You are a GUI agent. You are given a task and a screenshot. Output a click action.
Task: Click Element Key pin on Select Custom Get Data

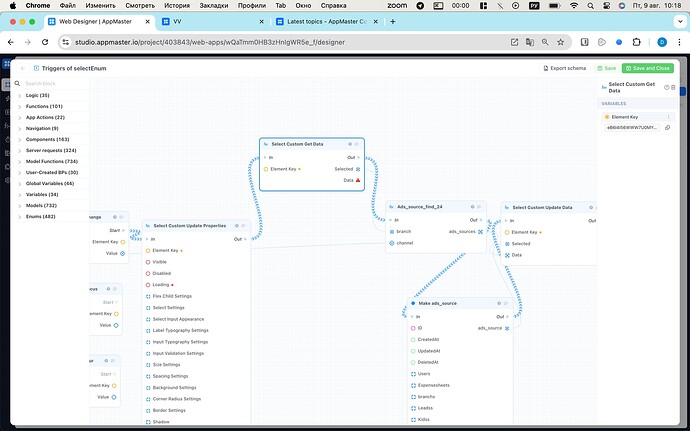pyautogui.click(x=266, y=169)
